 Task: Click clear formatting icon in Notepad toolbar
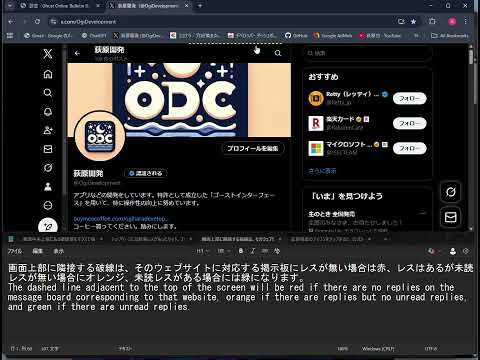tap(277, 251)
